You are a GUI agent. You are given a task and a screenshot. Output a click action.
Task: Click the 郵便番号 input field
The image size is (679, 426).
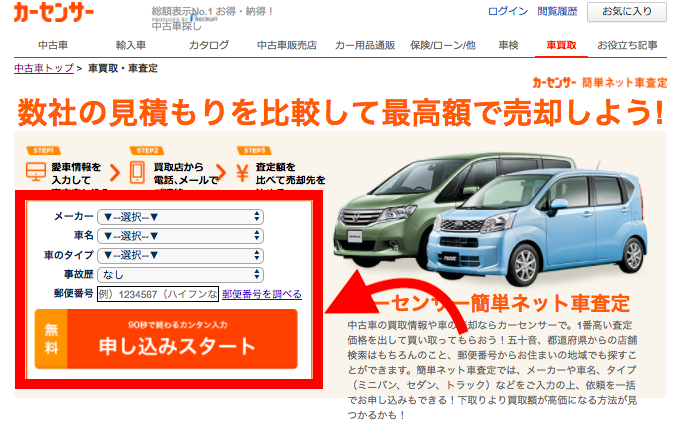point(158,294)
